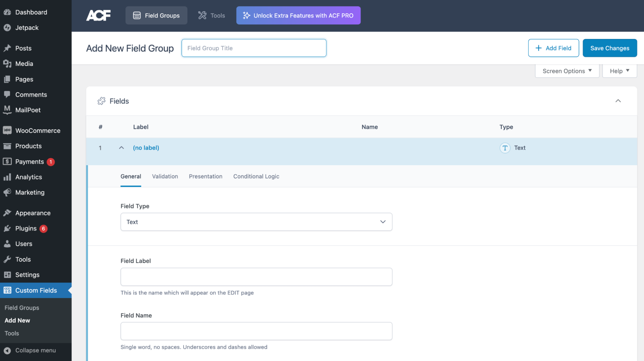This screenshot has width=644, height=361.
Task: Click the Field Group Title input
Action: tap(254, 48)
